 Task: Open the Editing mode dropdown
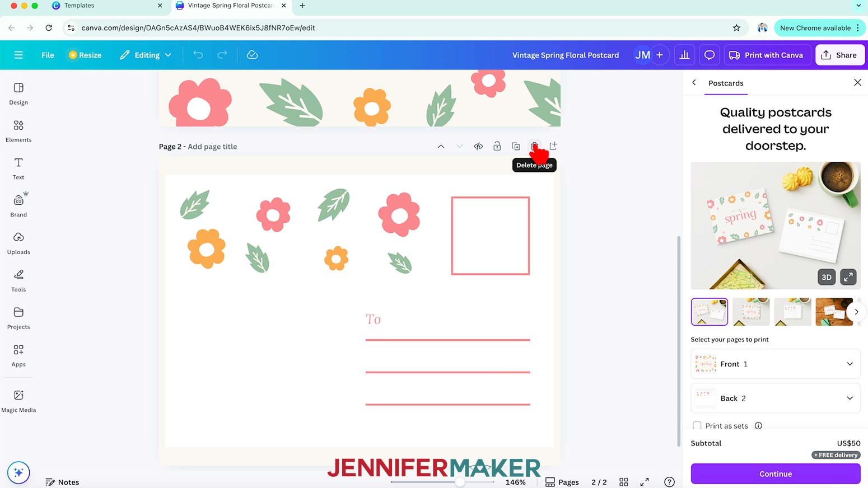(146, 55)
